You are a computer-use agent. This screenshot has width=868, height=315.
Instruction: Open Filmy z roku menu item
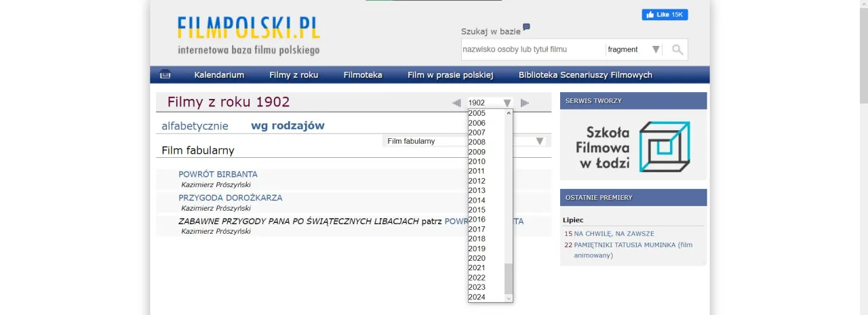(294, 75)
